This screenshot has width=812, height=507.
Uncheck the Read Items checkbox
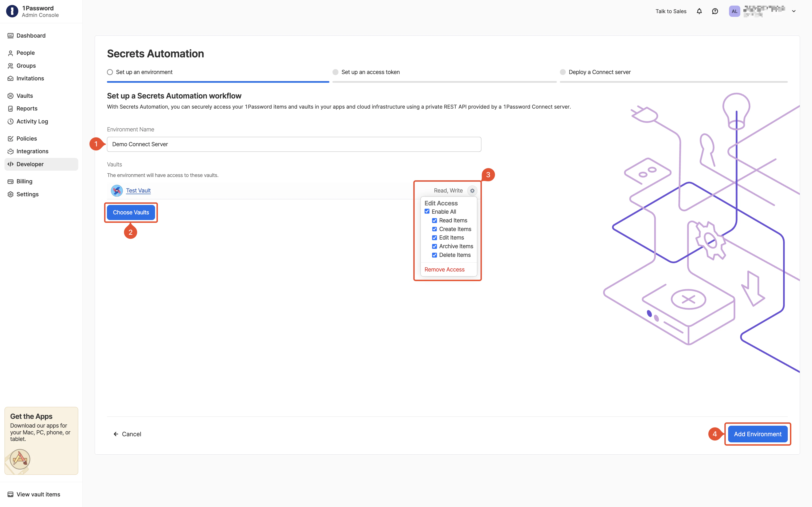tap(434, 220)
